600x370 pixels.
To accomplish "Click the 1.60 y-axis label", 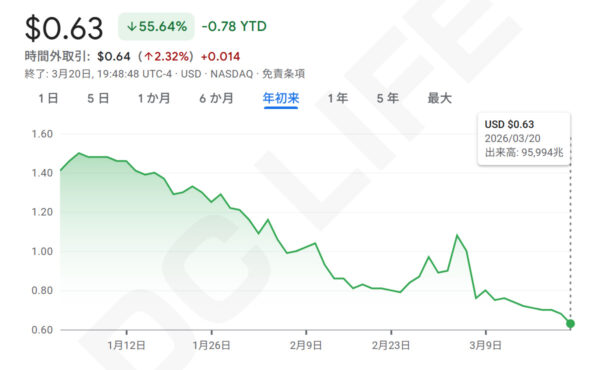I will pos(42,134).
